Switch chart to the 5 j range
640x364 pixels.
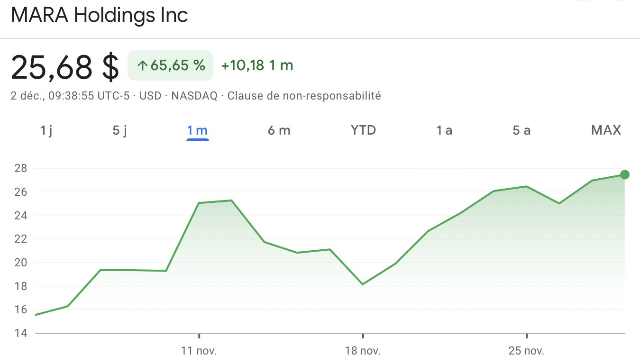tap(120, 130)
